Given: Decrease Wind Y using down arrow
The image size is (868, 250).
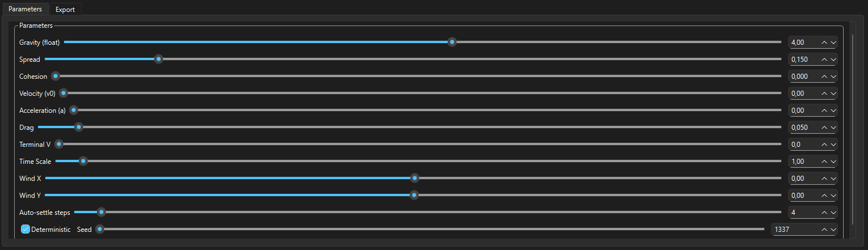Looking at the screenshot, I should [x=833, y=196].
